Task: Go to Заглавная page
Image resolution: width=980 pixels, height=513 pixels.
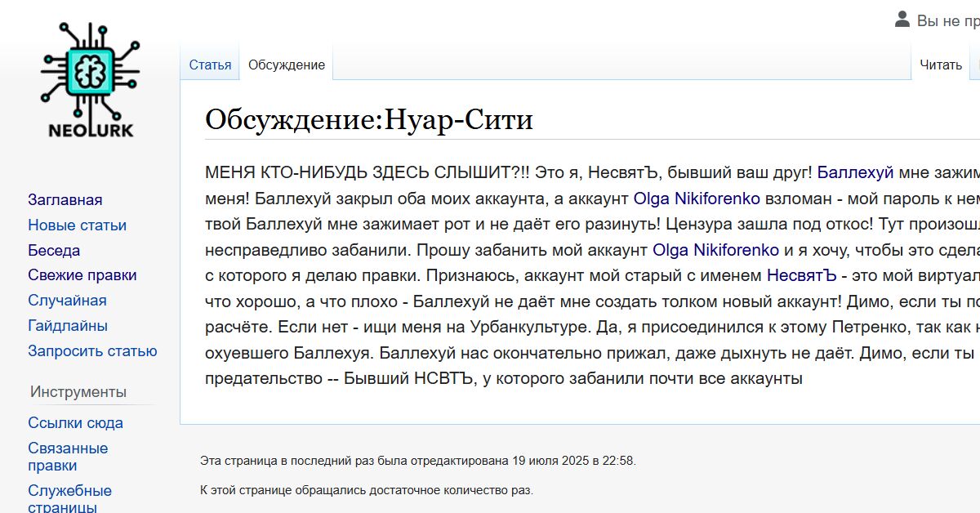Action: click(65, 200)
